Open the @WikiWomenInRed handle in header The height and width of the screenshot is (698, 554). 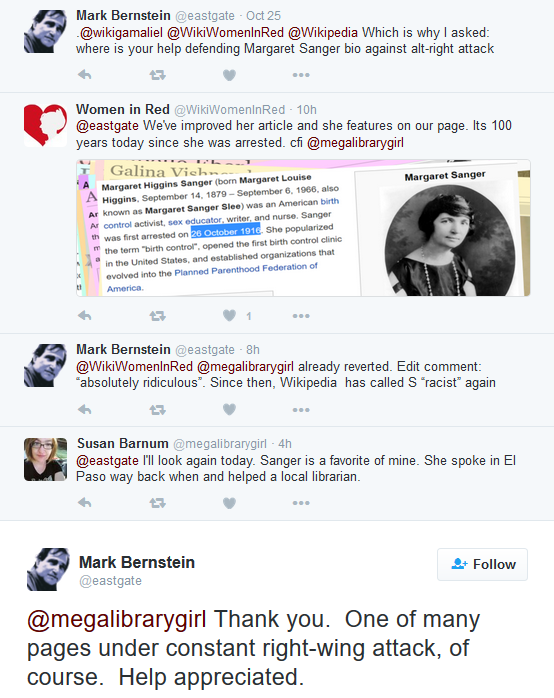[x=230, y=110]
